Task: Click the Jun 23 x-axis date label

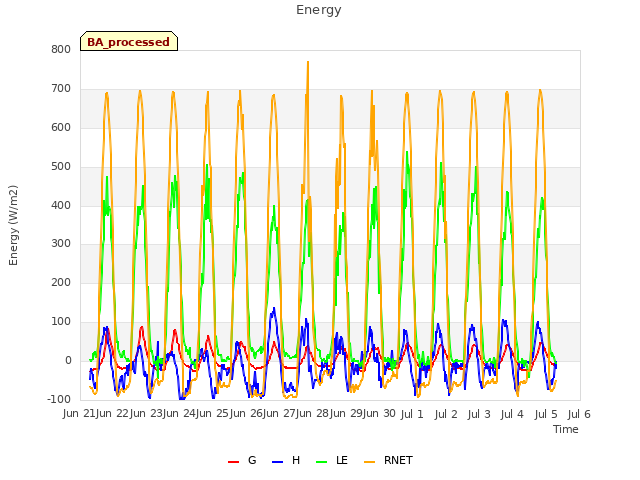Action: 146,414
